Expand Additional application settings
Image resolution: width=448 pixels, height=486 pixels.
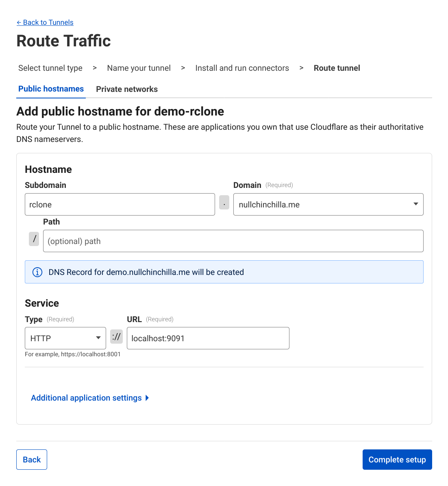[90, 398]
